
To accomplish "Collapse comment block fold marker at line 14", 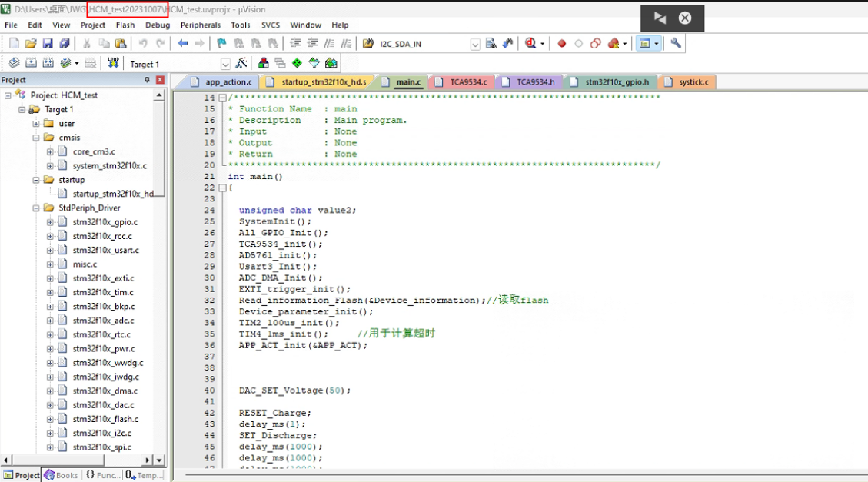I will click(x=222, y=98).
